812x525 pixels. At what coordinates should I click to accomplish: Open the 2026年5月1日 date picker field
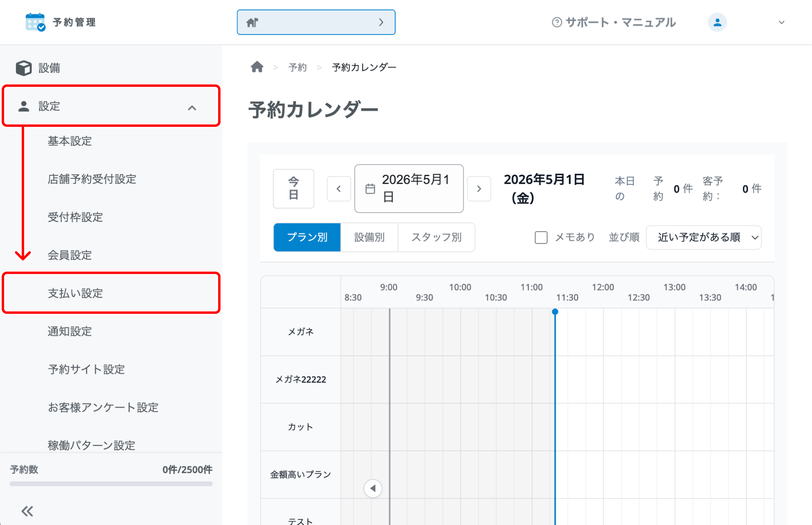409,188
